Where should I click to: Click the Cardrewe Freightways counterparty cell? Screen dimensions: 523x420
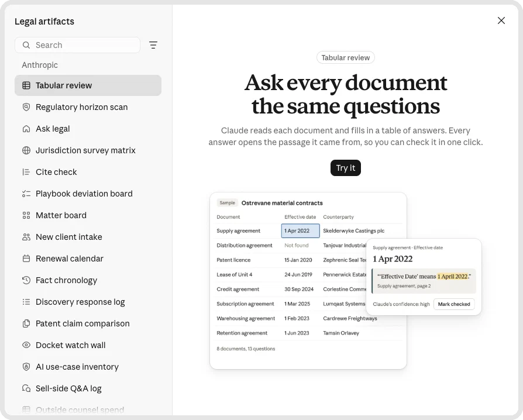[350, 319]
